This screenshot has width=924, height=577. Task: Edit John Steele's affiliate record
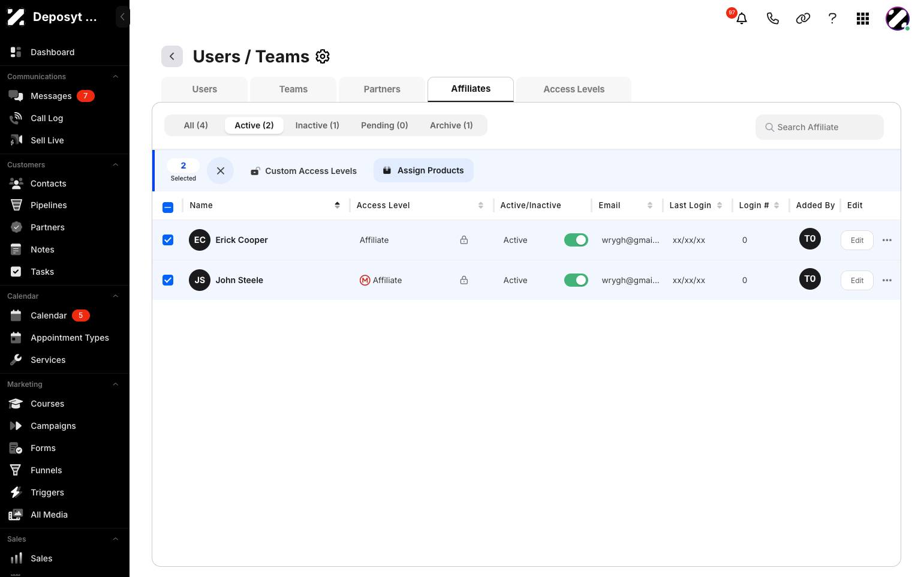tap(857, 281)
